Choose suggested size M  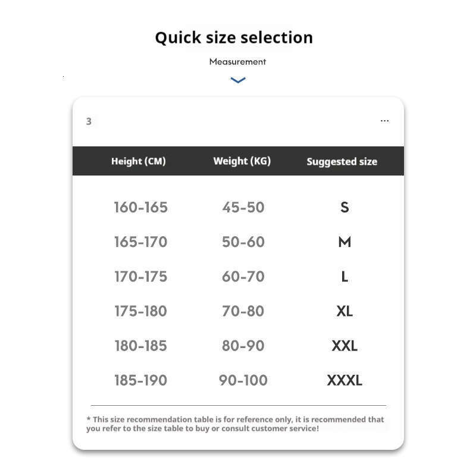(x=345, y=242)
